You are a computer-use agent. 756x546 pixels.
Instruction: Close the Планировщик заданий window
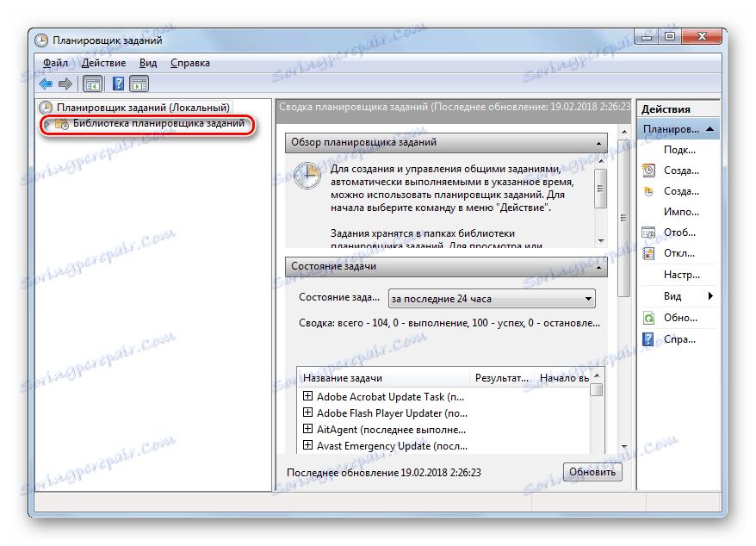[702, 37]
